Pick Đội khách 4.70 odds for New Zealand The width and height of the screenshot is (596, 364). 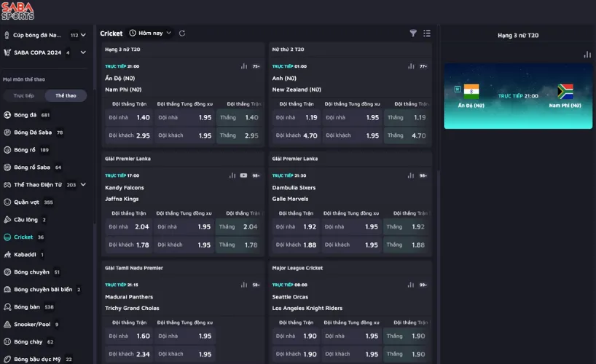coord(297,135)
